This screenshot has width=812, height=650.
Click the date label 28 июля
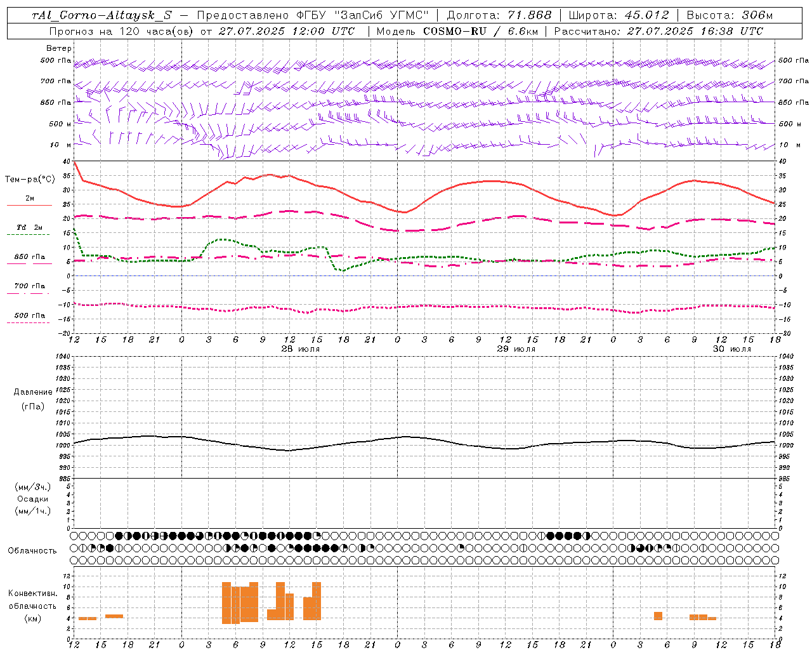(301, 349)
